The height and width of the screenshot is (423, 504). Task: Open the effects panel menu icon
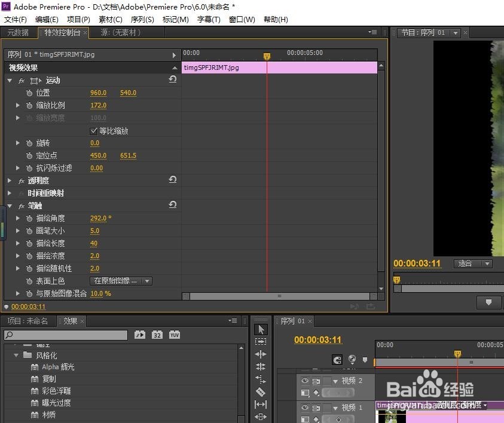(233, 321)
